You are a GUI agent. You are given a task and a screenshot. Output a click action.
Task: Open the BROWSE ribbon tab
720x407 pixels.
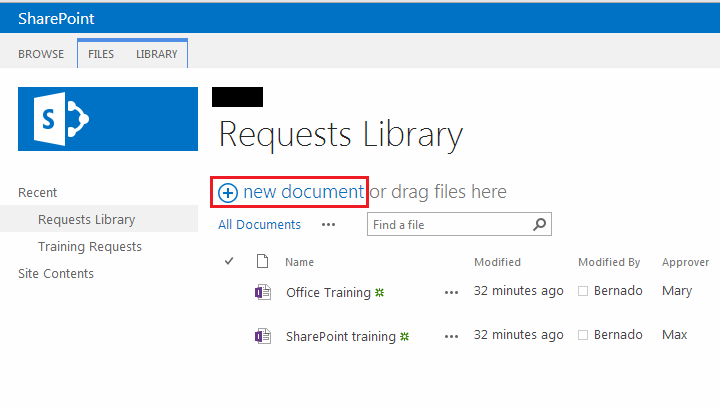(x=41, y=54)
